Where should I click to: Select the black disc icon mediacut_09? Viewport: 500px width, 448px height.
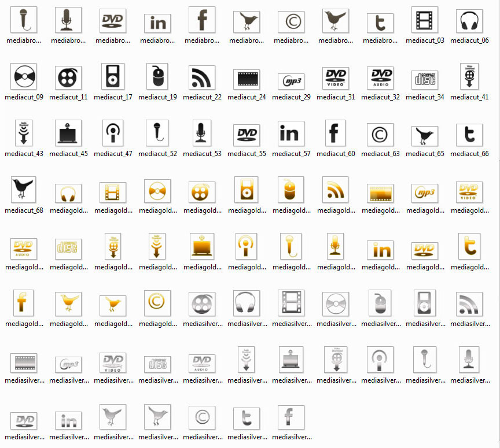click(24, 76)
